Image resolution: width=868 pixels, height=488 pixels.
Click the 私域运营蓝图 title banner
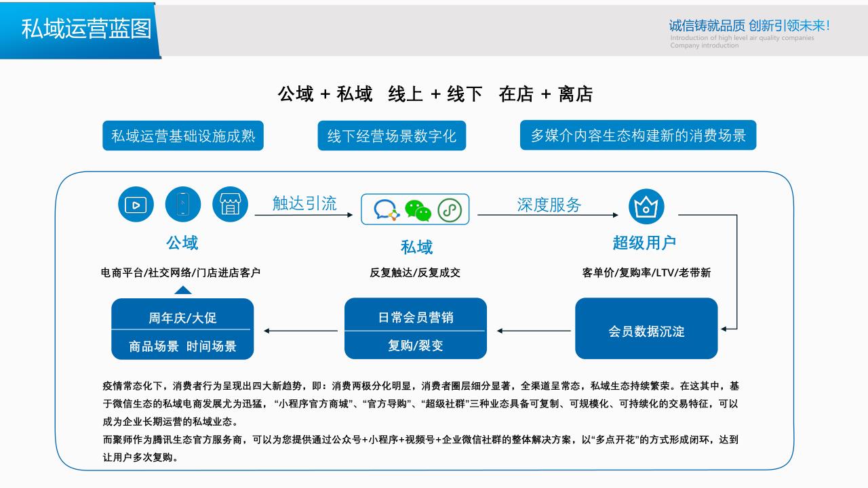coord(80,30)
